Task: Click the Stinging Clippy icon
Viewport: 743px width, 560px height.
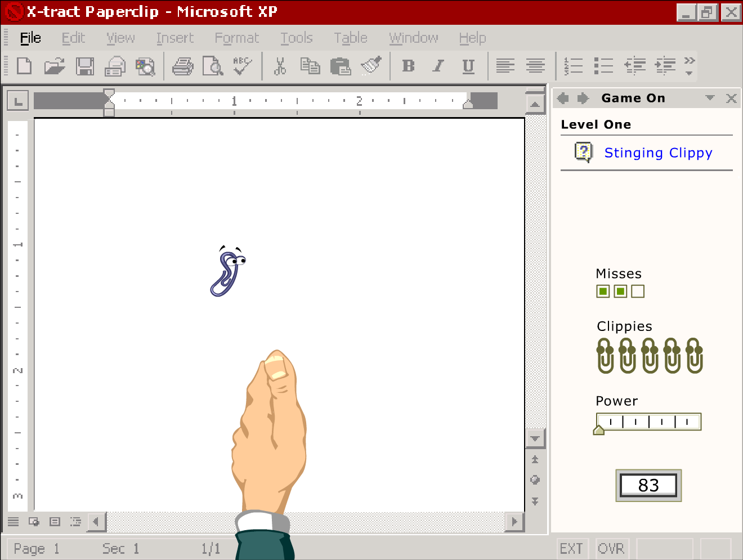Action: click(x=584, y=153)
